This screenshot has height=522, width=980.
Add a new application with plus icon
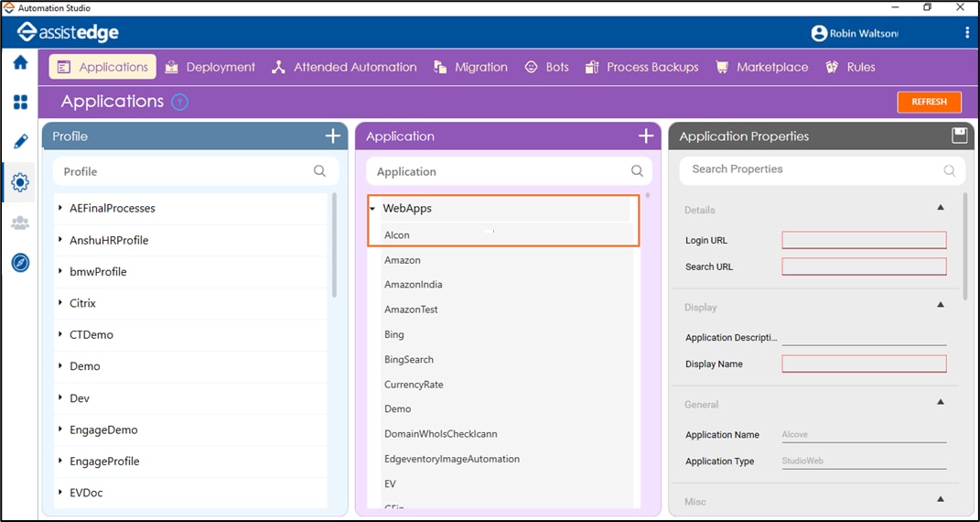pyautogui.click(x=646, y=136)
